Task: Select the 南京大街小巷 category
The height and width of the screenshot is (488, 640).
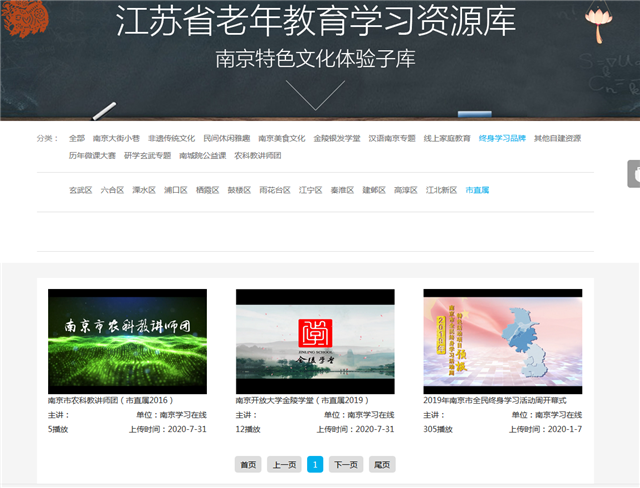Action: (x=116, y=138)
